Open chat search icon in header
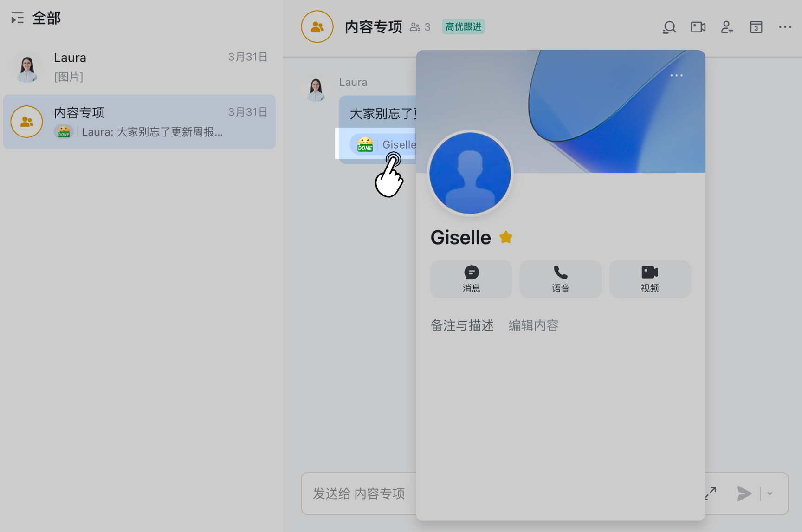802x532 pixels. tap(669, 27)
